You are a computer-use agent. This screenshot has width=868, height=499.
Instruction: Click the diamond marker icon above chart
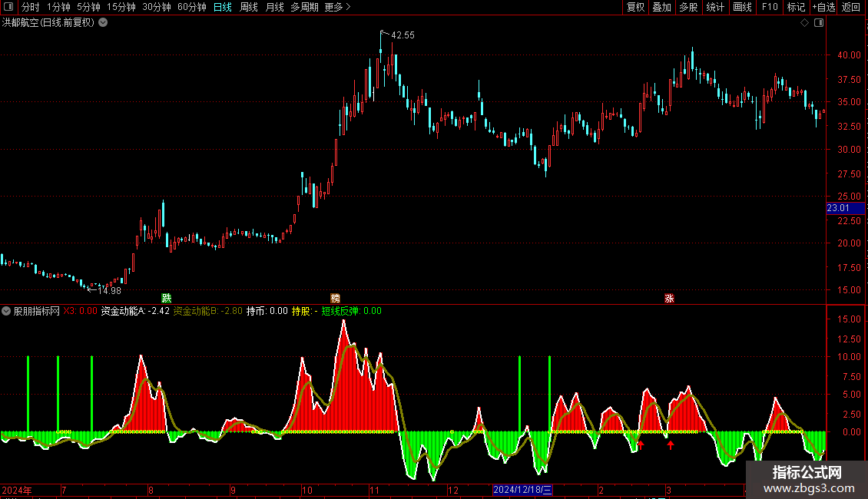pos(804,23)
